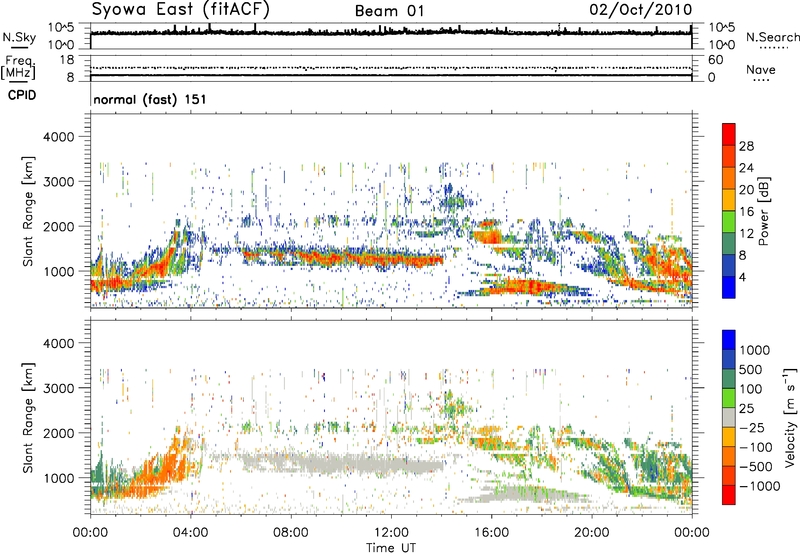Screen dimensions: 800x554
Task: Click the 'Time UT' axis title
Action: (x=391, y=548)
